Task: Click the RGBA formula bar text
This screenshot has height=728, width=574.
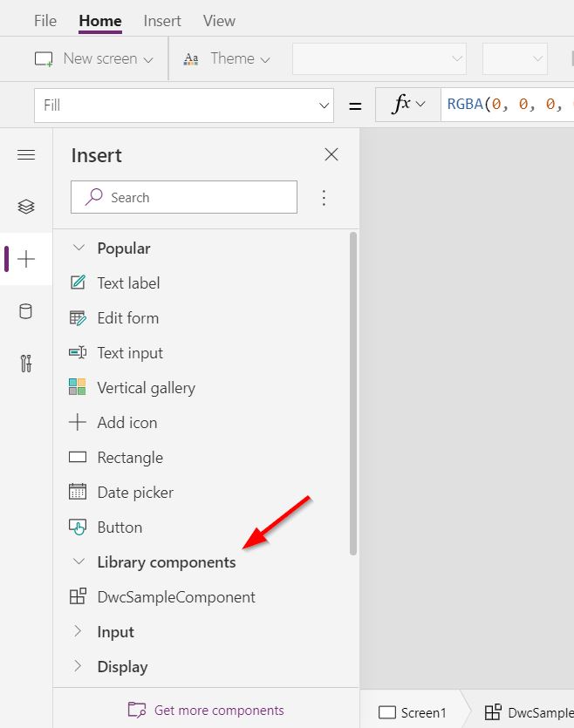Action: click(509, 105)
